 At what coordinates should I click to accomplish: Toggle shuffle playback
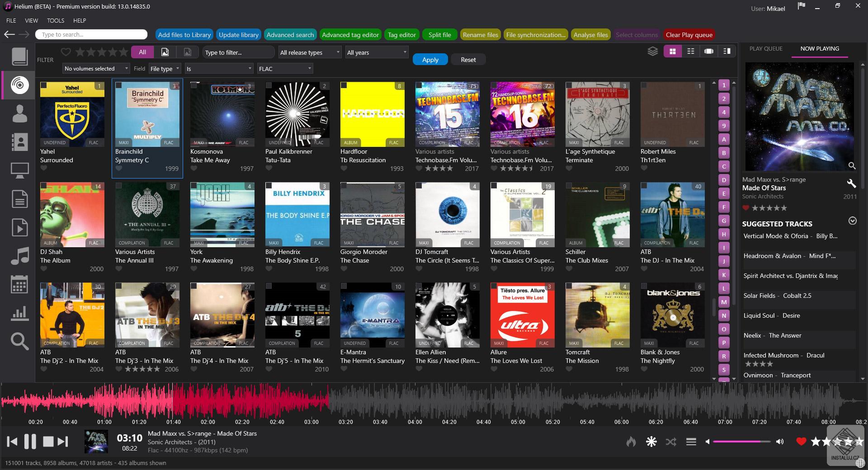click(x=671, y=442)
